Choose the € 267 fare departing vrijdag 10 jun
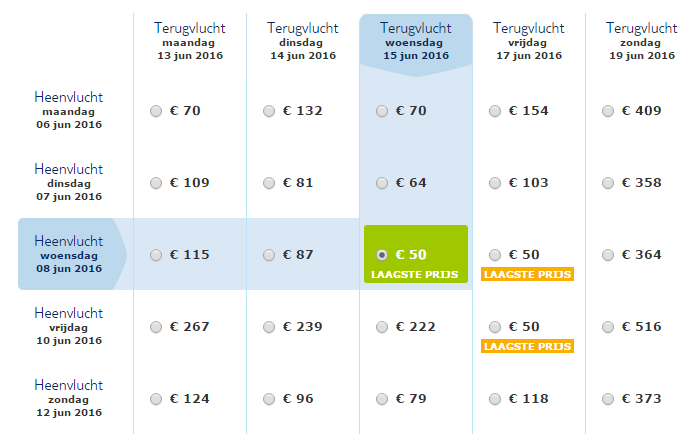Screen dimensions: 698x442 156,327
